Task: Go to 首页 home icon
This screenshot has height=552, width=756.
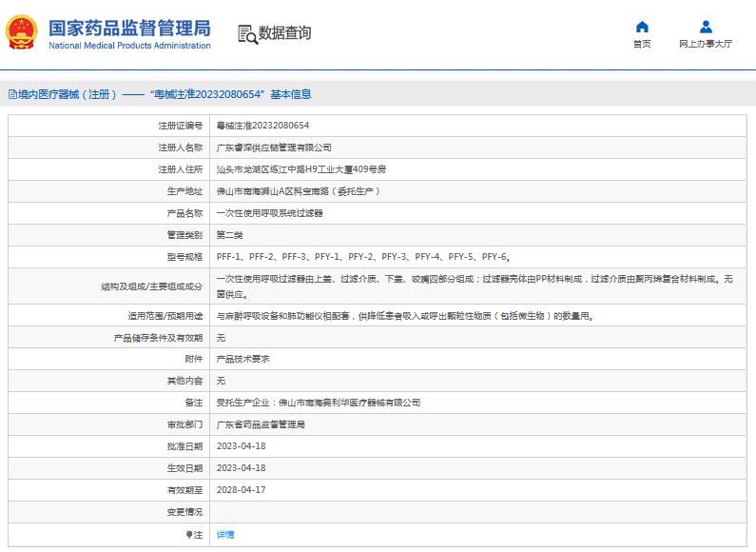Action: click(x=642, y=27)
